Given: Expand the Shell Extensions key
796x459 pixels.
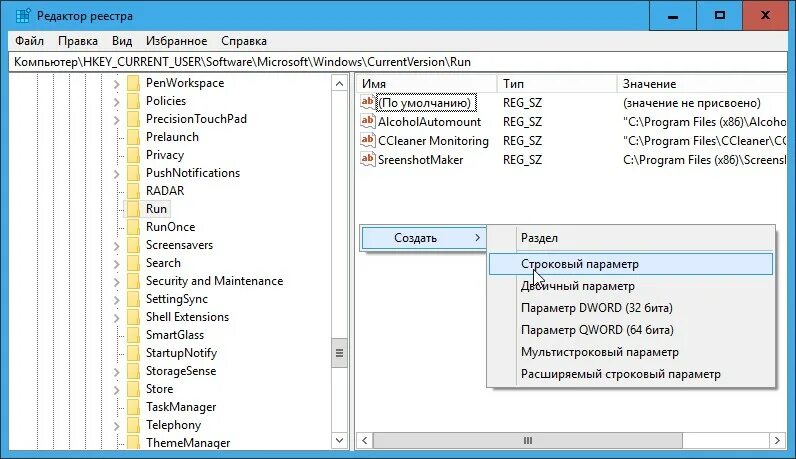Looking at the screenshot, I should [x=116, y=318].
